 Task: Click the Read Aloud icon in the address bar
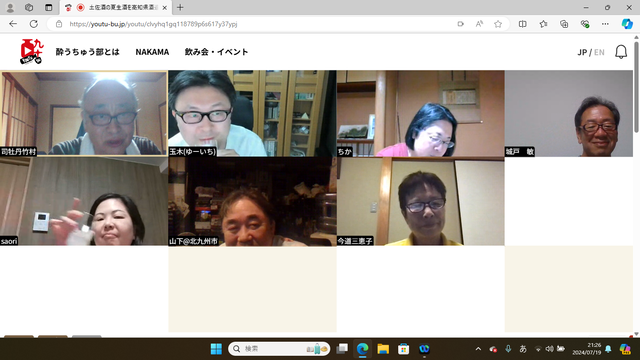(479, 24)
